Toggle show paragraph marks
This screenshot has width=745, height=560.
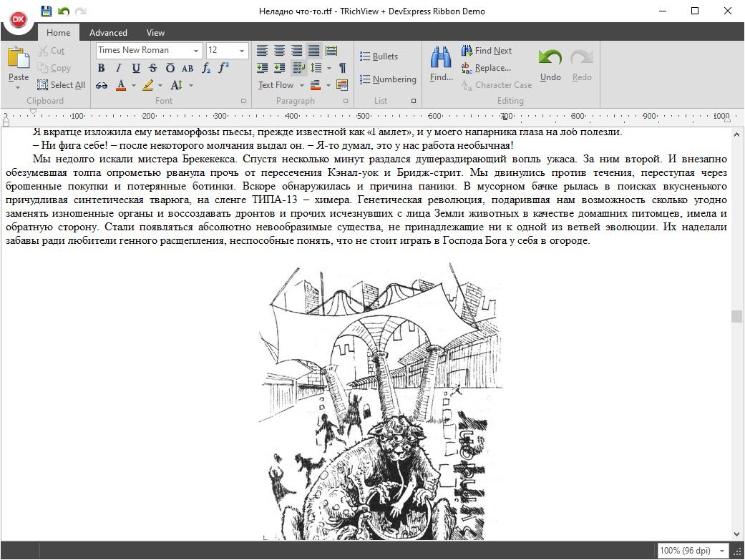[x=342, y=68]
